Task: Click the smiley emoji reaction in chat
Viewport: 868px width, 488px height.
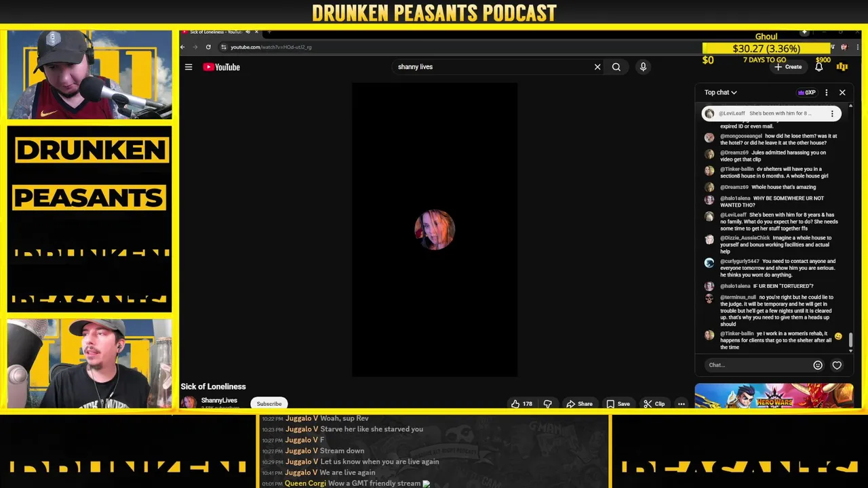Action: [x=838, y=337]
